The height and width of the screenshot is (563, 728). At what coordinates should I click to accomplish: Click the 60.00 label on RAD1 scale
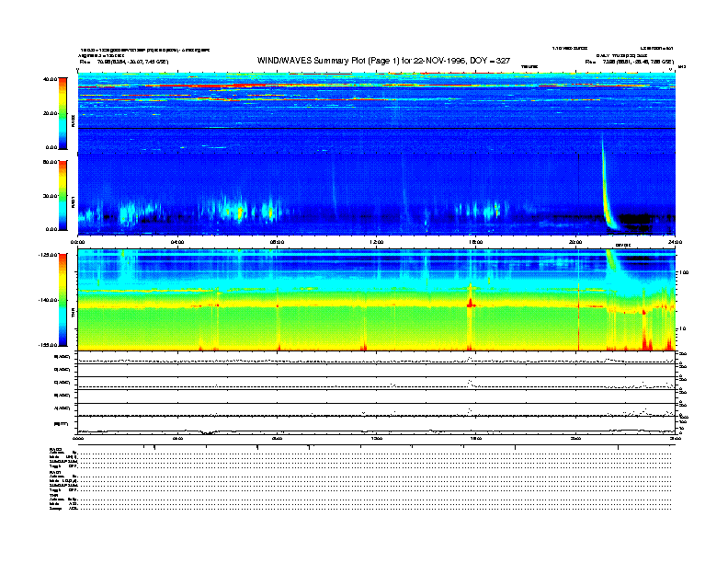(50, 162)
